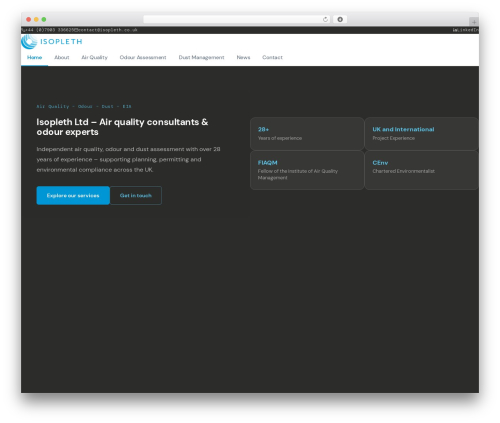Close the window with the red button
This screenshot has height=423, width=500.
coord(29,19)
